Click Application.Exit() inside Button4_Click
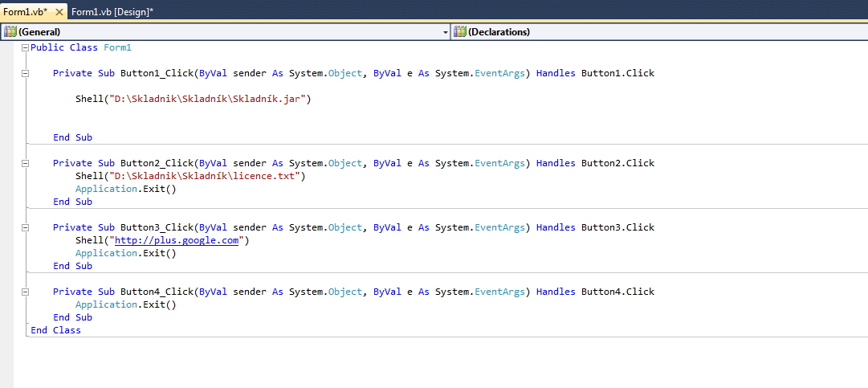 pyautogui.click(x=125, y=304)
